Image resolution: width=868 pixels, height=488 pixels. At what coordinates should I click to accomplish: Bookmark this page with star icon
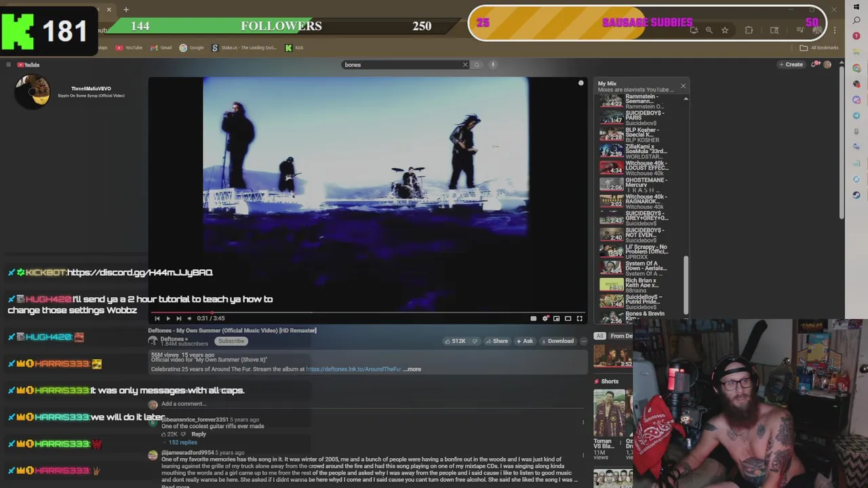(725, 30)
